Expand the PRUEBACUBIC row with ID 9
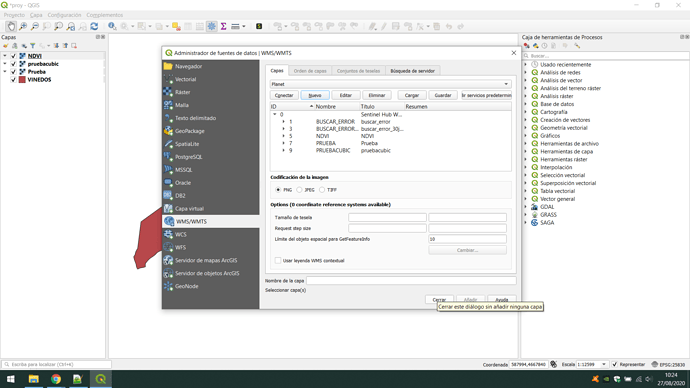 tap(283, 150)
